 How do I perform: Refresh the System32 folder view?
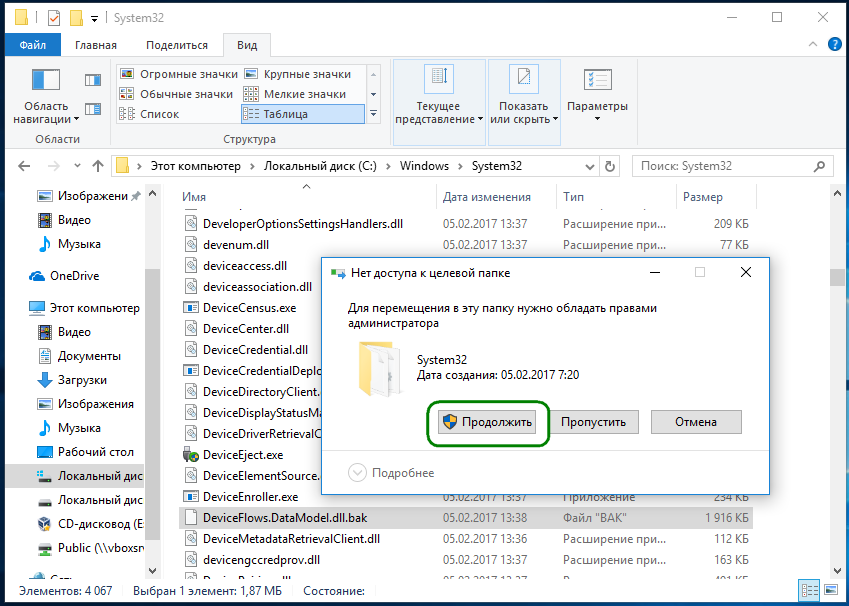(610, 166)
